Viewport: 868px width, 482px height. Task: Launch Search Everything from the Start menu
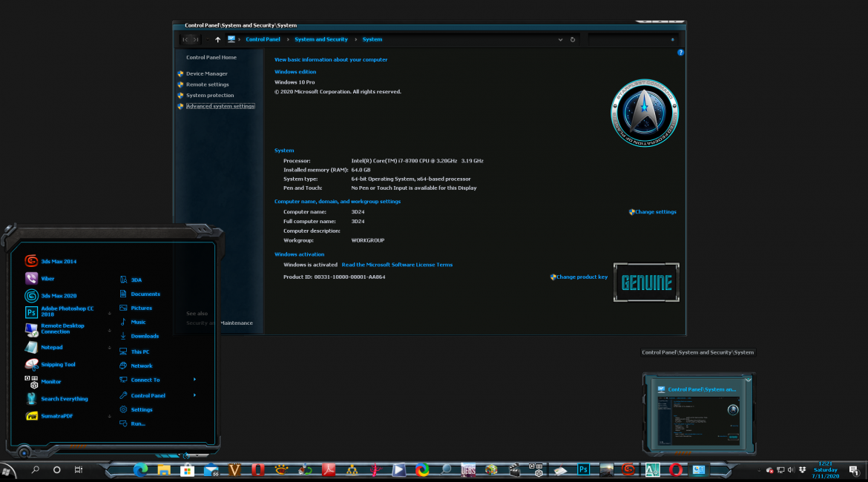click(56, 398)
